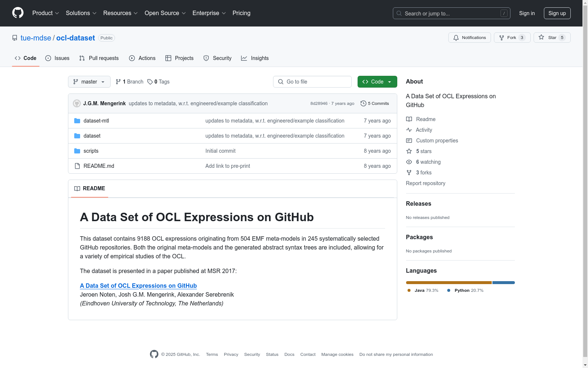View the 5 stars list
Image resolution: width=588 pixels, height=368 pixels.
pyautogui.click(x=419, y=151)
